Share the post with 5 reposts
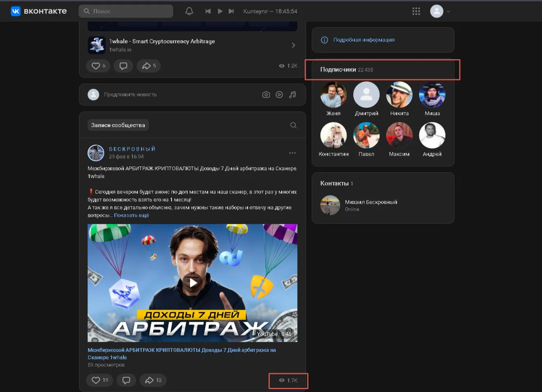 tap(149, 66)
